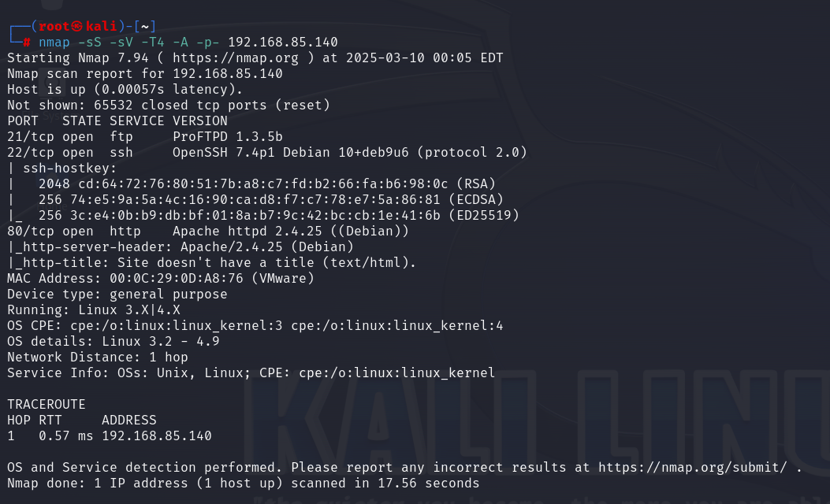Click the ProFTPD 1.3.5b version text

[227, 136]
